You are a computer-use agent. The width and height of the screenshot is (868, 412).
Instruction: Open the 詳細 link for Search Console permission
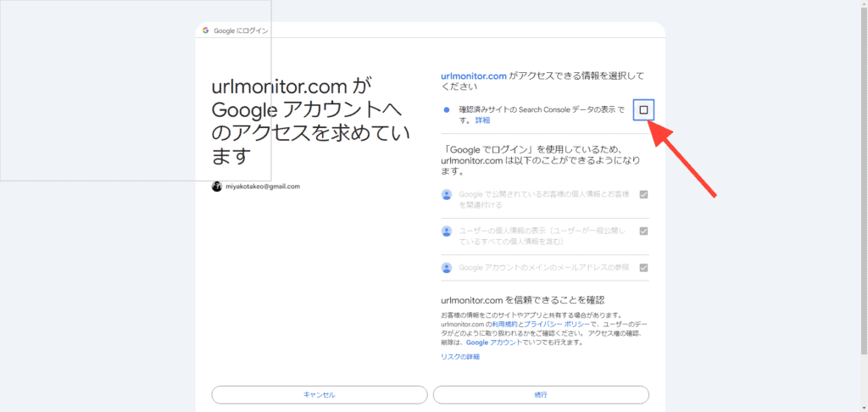(x=482, y=120)
